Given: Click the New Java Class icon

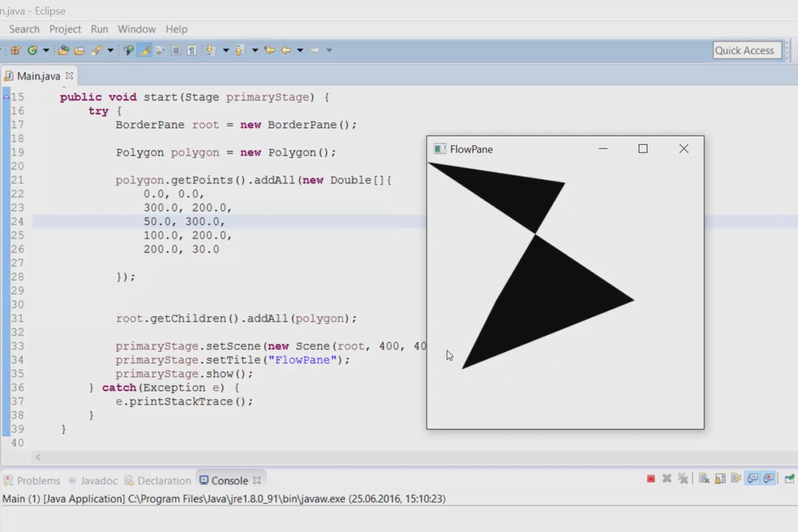Looking at the screenshot, I should click(x=31, y=50).
